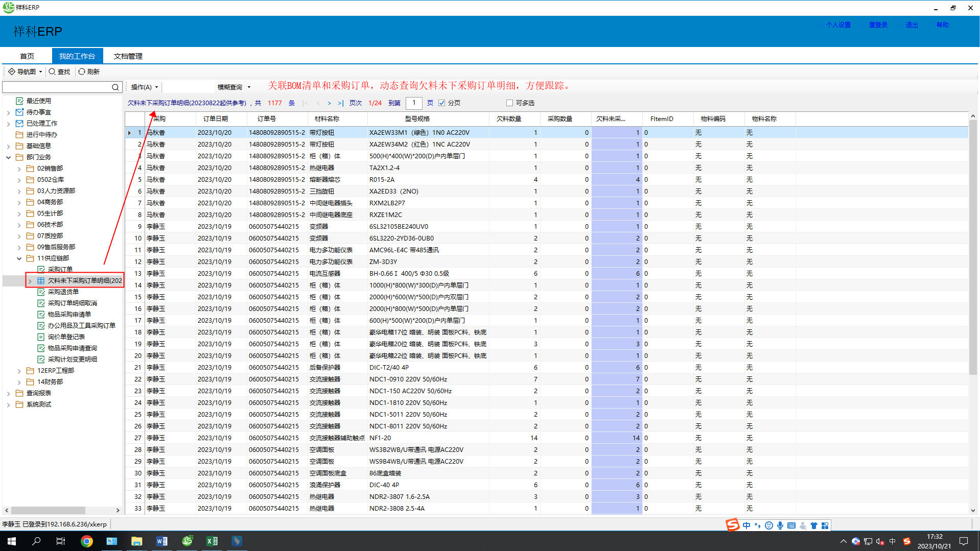Click the page number input field

414,103
